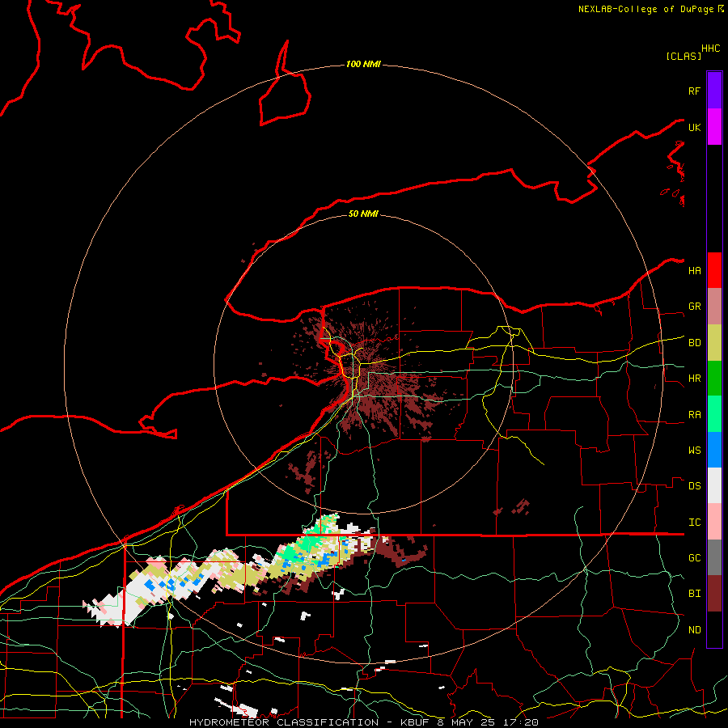Click the GR legend label

coord(694,306)
